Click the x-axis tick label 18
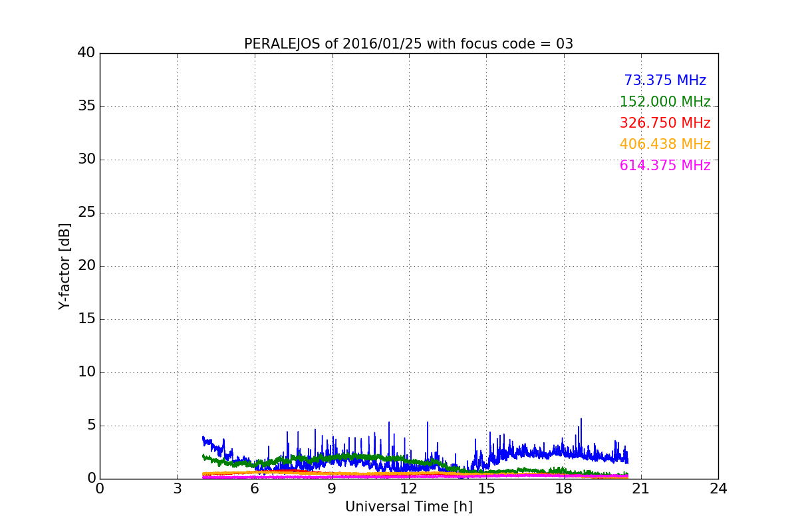The image size is (798, 532). 563,489
